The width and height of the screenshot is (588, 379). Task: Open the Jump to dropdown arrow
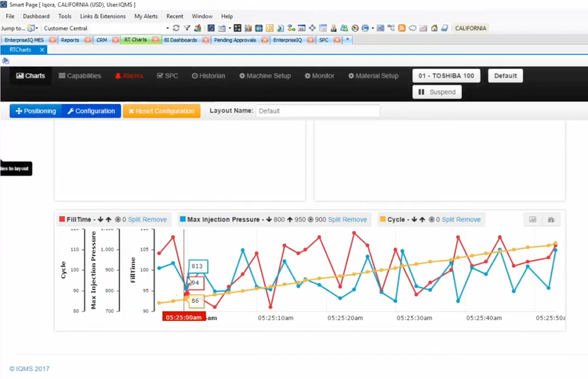(37, 28)
